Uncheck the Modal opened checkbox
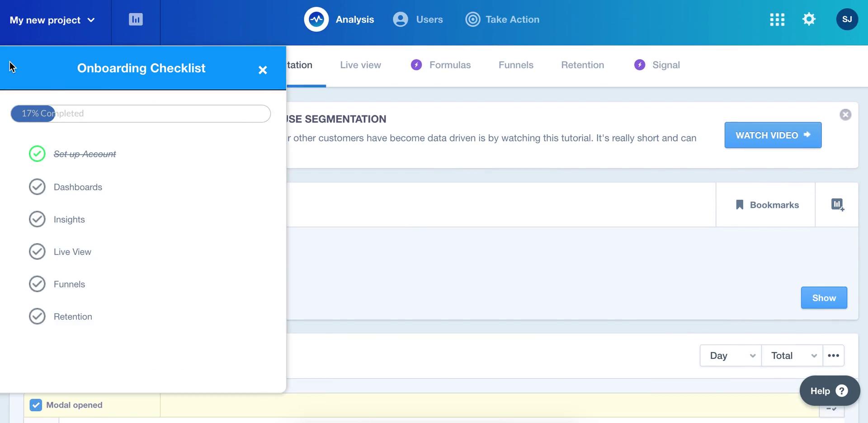 [36, 405]
